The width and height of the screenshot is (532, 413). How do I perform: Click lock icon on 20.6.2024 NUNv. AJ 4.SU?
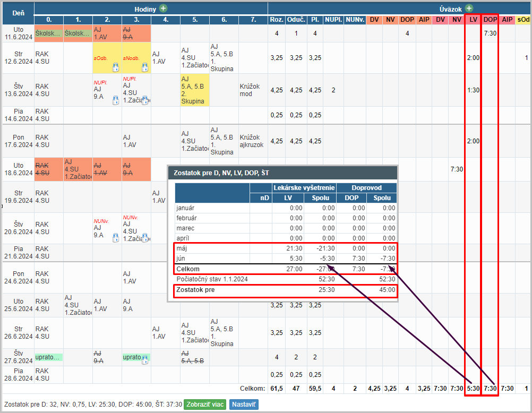click(x=144, y=238)
